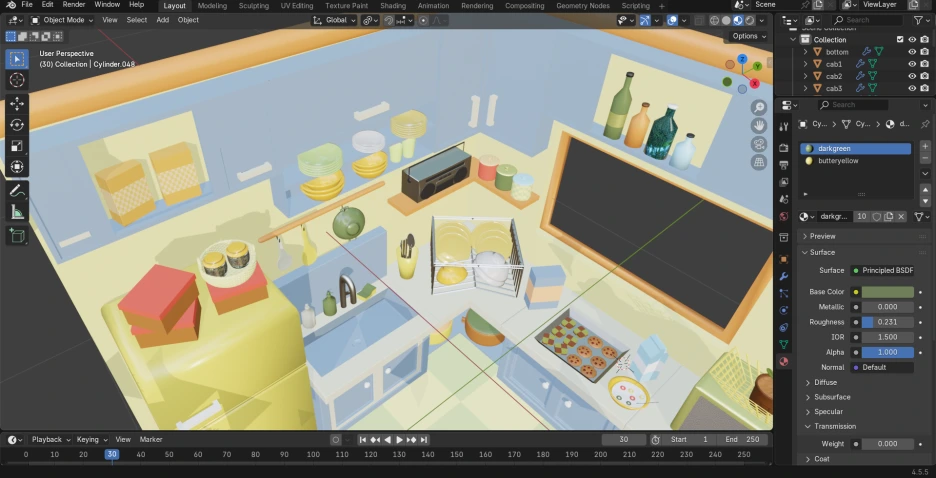Toggle camera view in viewport

pyautogui.click(x=759, y=144)
